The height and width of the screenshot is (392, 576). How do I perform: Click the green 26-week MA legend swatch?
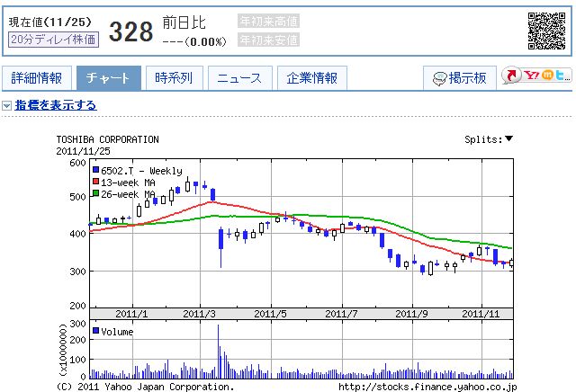pos(96,193)
